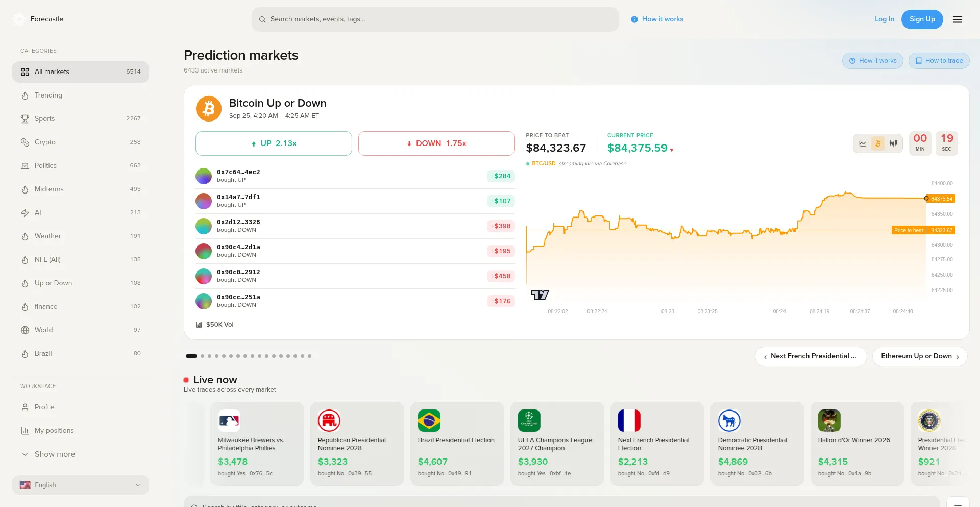Click the MLB logo on Brewers card

coord(229,421)
